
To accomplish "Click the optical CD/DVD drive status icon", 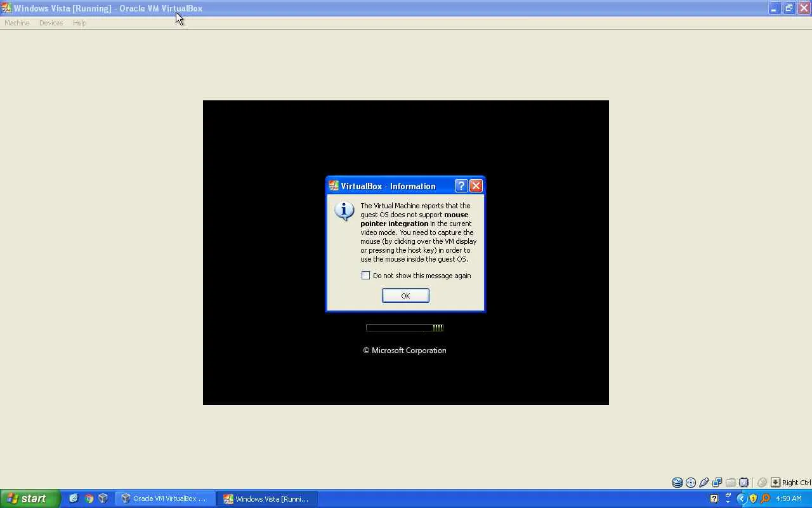I will (691, 483).
